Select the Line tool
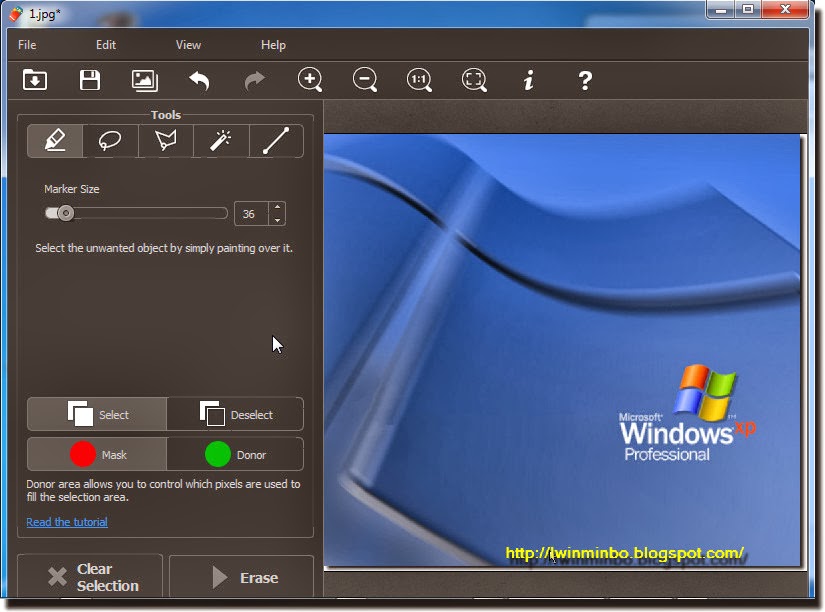 (x=276, y=141)
